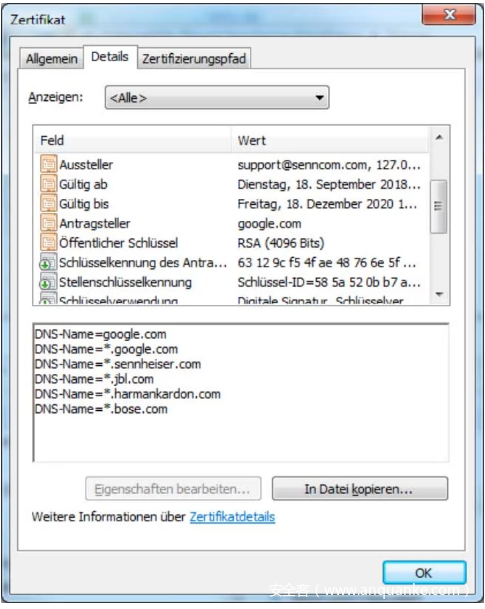This screenshot has height=609, width=485.
Task: Open the Anzeigen <Alle> dropdown
Action: click(x=217, y=97)
